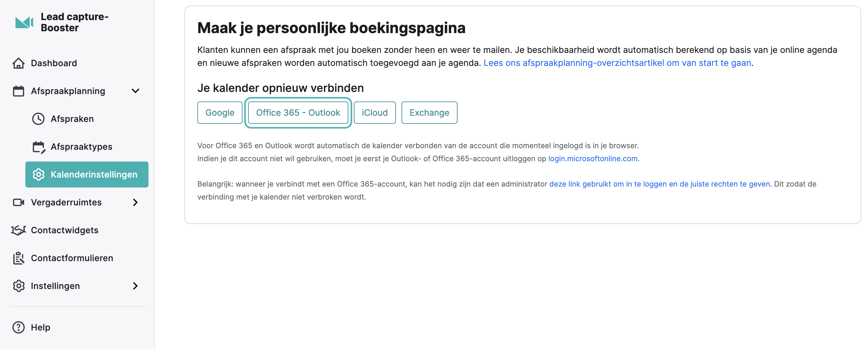This screenshot has width=868, height=349.
Task: Connect calendar with Google button
Action: coord(220,113)
